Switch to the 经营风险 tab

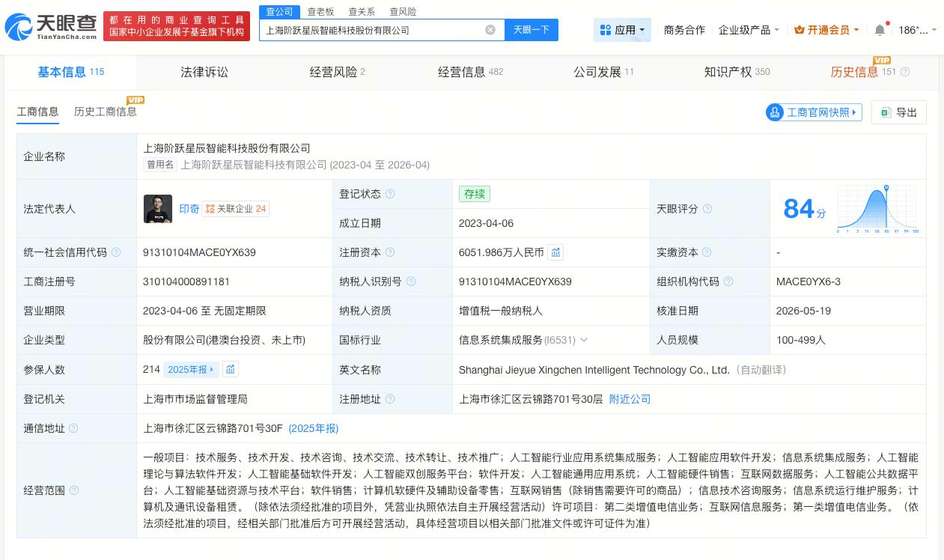(x=337, y=72)
